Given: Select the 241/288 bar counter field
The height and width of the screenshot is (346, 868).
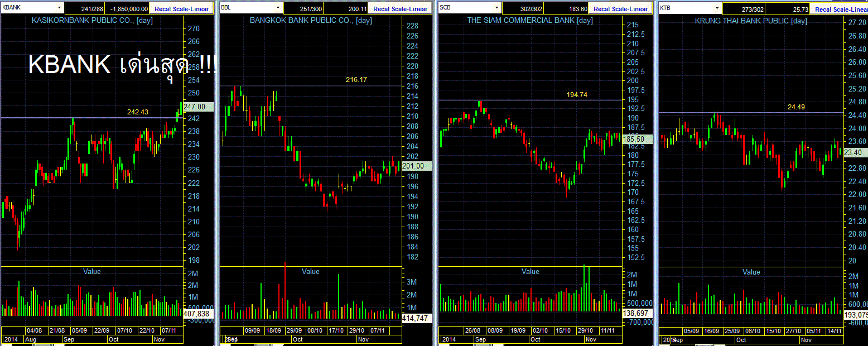Looking at the screenshot, I should (x=84, y=8).
